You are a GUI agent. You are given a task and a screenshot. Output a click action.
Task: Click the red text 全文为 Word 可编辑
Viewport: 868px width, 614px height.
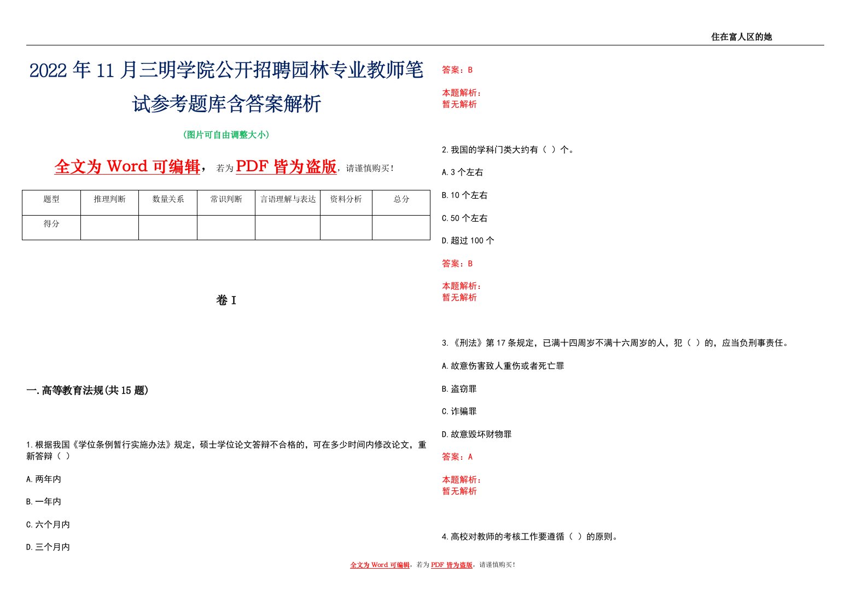pyautogui.click(x=127, y=166)
